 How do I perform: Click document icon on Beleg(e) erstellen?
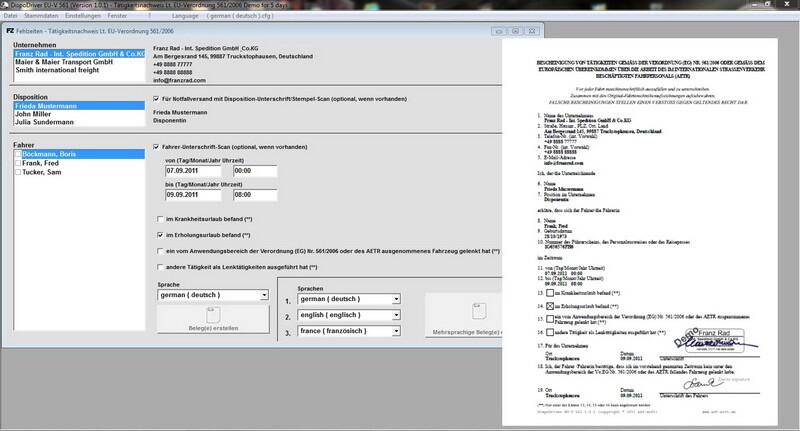tap(213, 315)
